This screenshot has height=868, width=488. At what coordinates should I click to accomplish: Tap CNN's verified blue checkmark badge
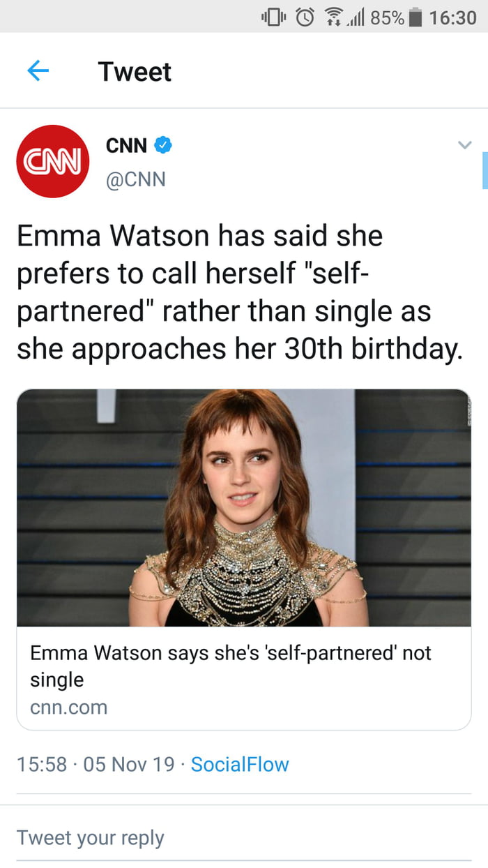coord(163,145)
